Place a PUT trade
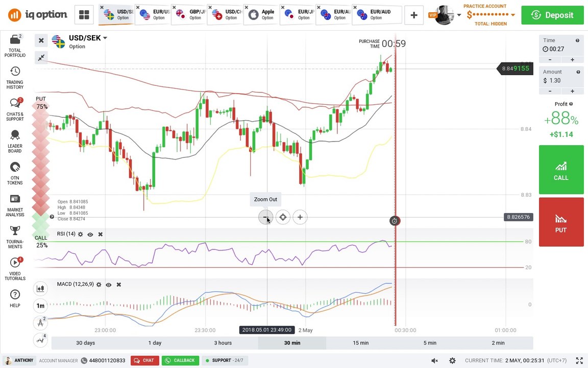 coord(561,222)
